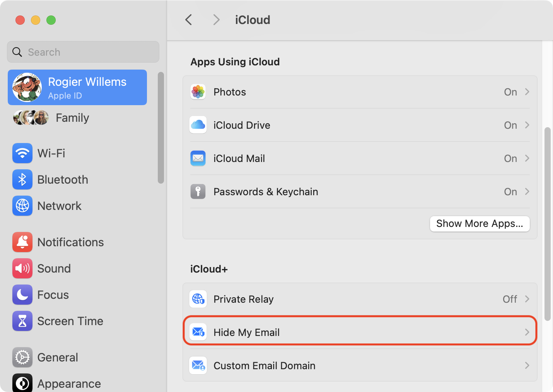Open General settings label
The height and width of the screenshot is (392, 553).
tap(58, 358)
